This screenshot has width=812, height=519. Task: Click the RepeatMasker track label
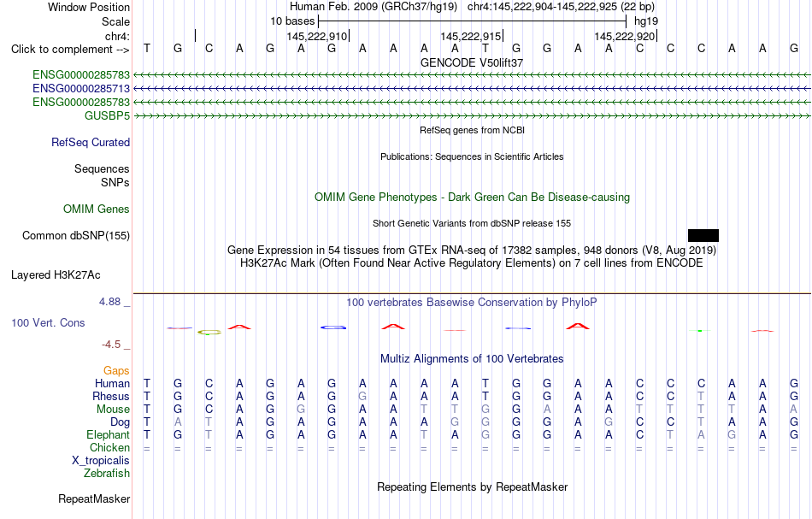point(94,498)
